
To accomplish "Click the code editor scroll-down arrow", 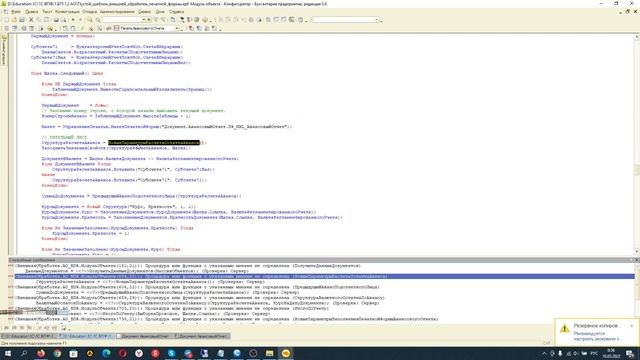I will (x=637, y=251).
